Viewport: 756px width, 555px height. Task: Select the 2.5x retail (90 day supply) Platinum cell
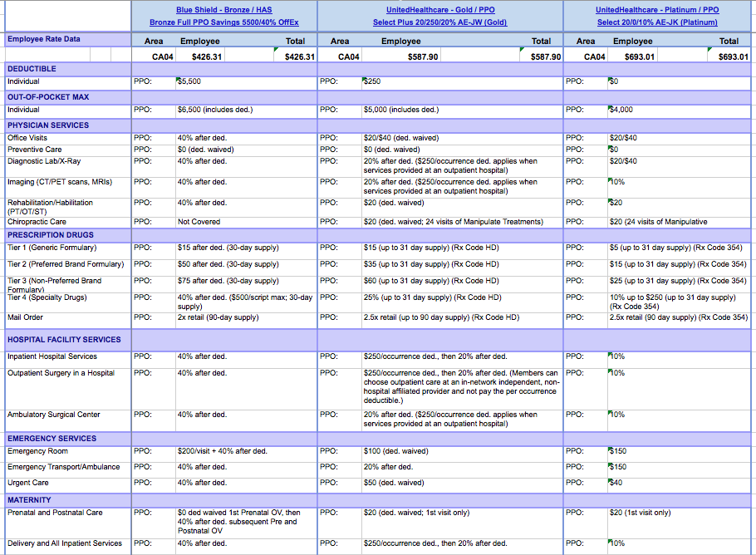click(679, 321)
